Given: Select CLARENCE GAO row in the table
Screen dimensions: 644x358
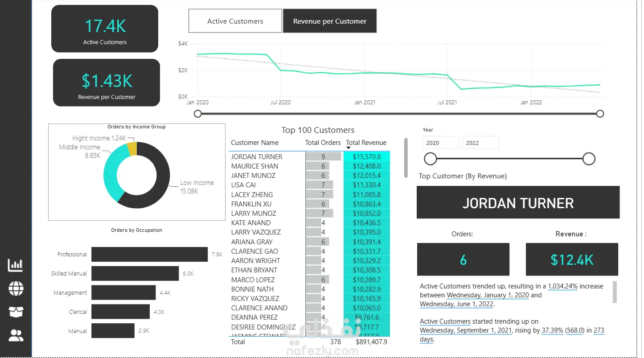Looking at the screenshot, I should 309,251.
